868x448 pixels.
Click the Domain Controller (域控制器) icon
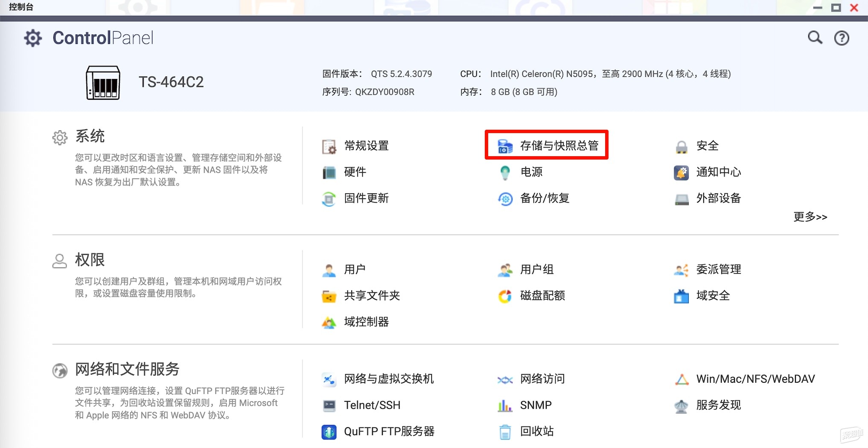click(x=329, y=323)
